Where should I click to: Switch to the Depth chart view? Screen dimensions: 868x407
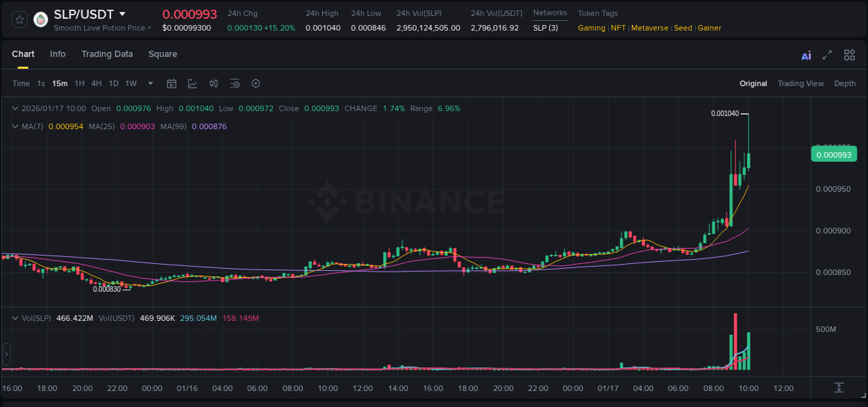[844, 83]
